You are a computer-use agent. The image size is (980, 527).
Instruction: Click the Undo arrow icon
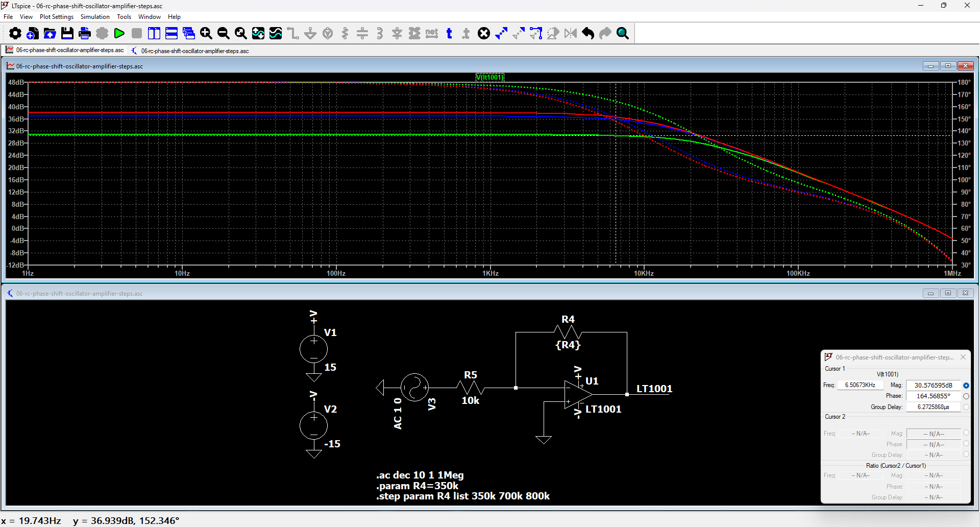click(x=588, y=34)
